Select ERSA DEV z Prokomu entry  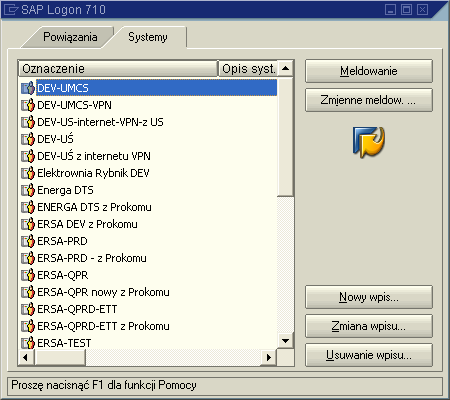click(87, 224)
